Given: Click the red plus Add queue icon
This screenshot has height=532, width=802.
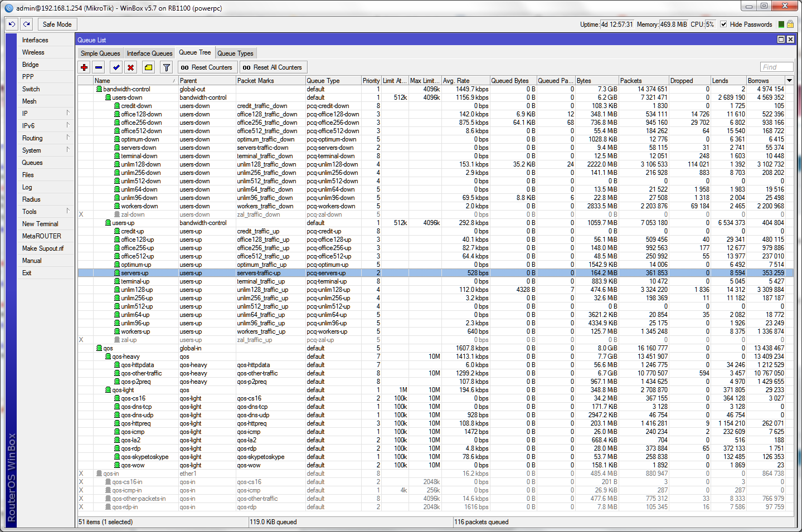Looking at the screenshot, I should coord(84,67).
